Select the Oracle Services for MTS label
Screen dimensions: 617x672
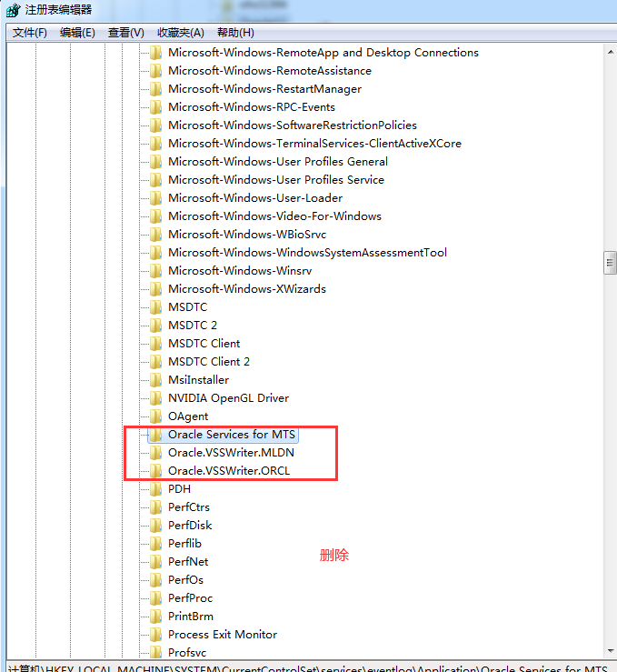232,435
